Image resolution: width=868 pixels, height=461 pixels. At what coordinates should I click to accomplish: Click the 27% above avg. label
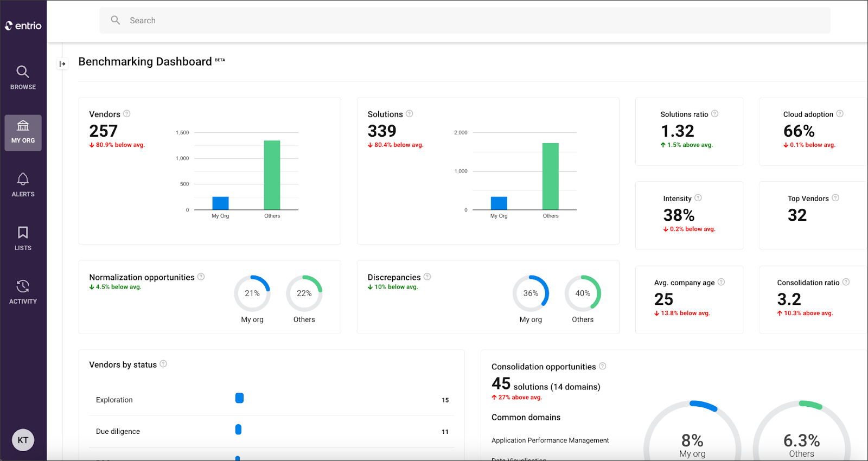[x=517, y=397]
